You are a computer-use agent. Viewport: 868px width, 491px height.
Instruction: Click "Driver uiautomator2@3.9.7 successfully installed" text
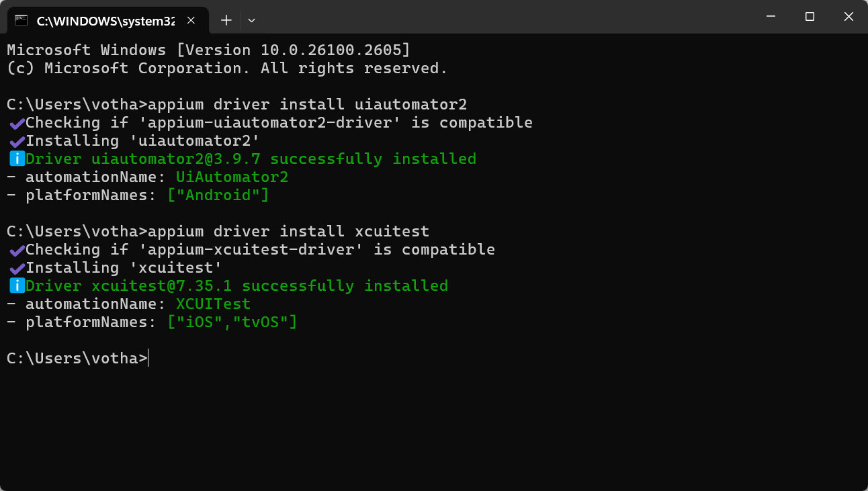tap(251, 159)
